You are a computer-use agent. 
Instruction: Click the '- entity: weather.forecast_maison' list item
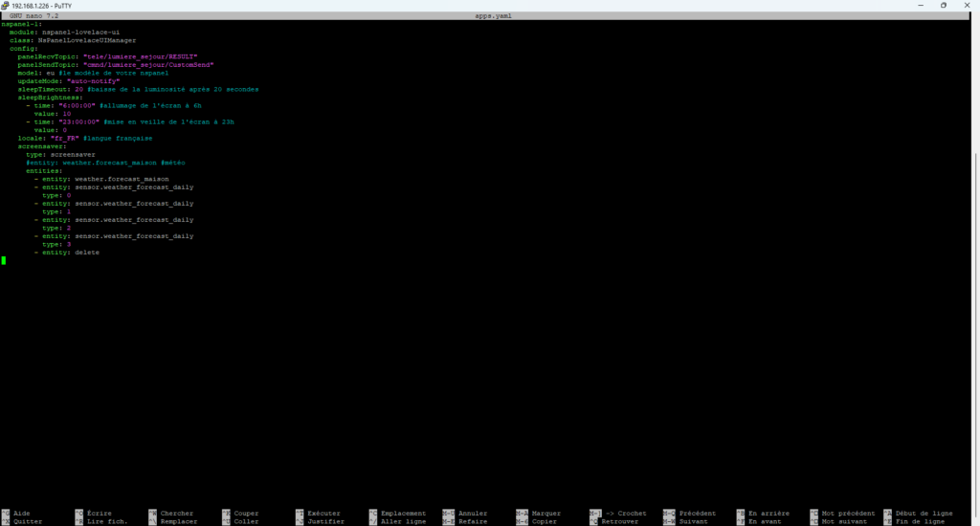[101, 178]
